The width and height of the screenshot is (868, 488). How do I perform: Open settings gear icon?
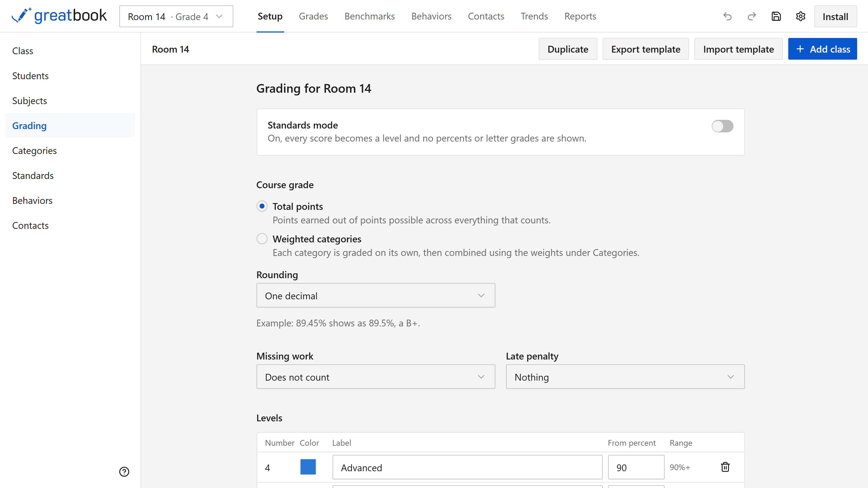[x=801, y=16]
